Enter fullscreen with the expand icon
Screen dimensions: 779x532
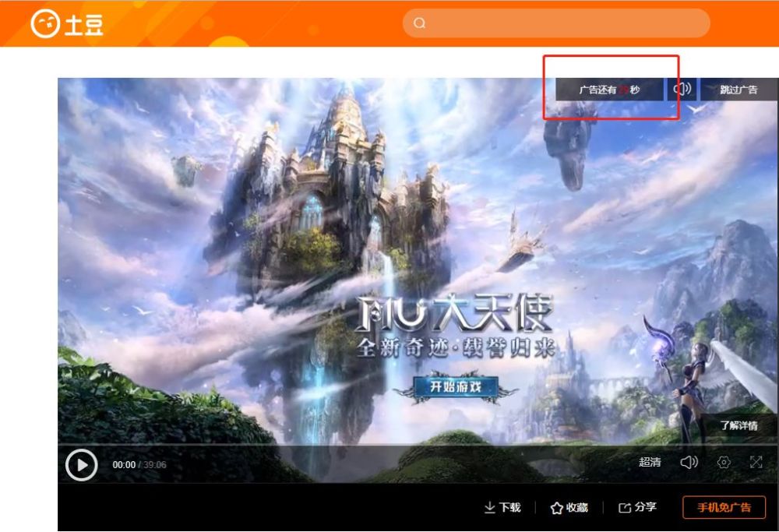[x=756, y=463]
